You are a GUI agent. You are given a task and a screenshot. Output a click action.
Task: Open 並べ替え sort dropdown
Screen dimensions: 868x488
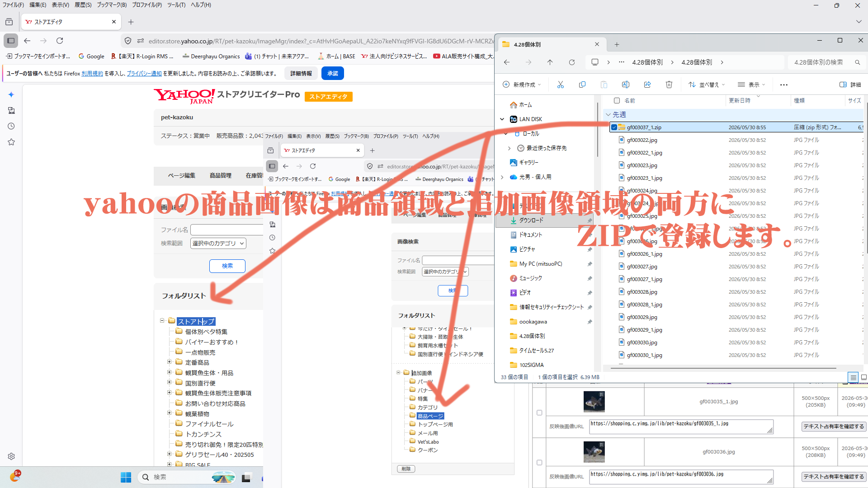tap(706, 84)
